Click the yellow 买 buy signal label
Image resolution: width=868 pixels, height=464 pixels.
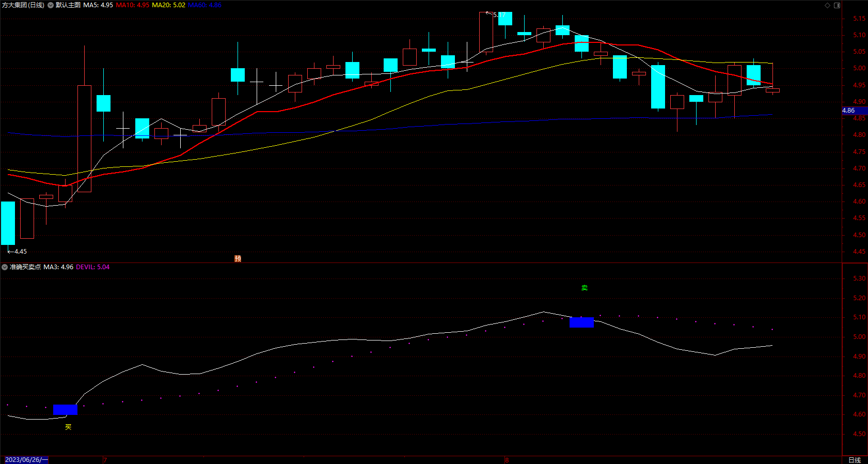(68, 427)
